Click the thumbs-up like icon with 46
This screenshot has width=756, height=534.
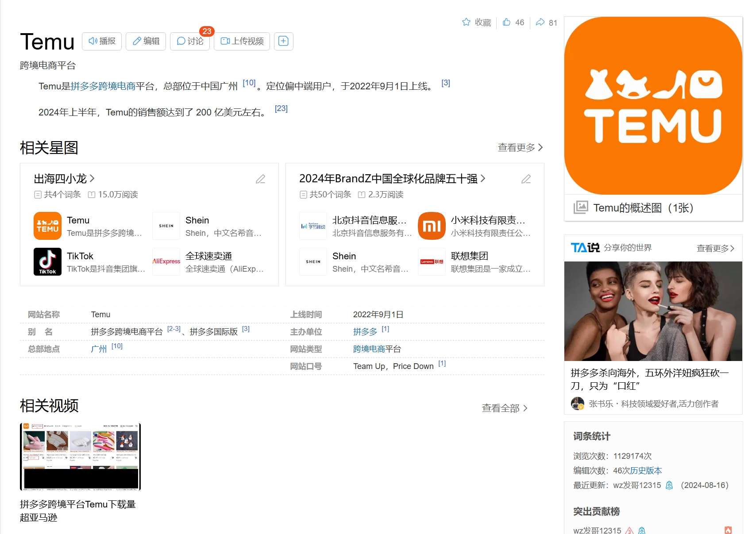coord(507,22)
